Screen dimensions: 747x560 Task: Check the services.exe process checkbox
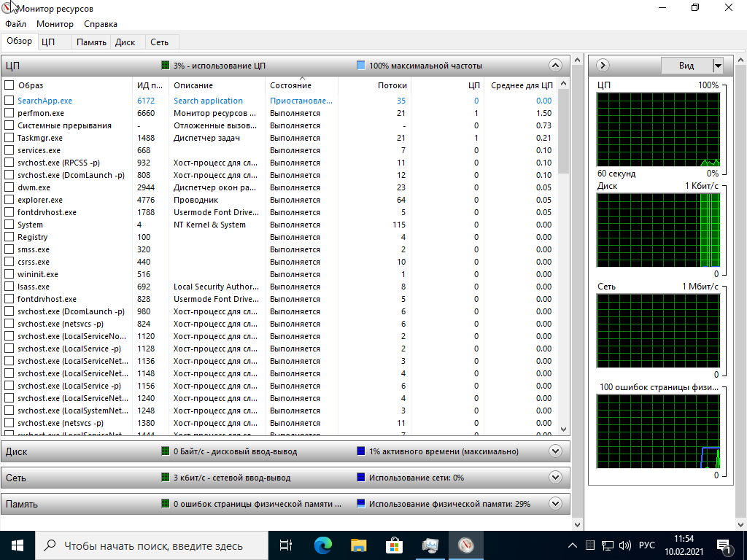click(9, 150)
